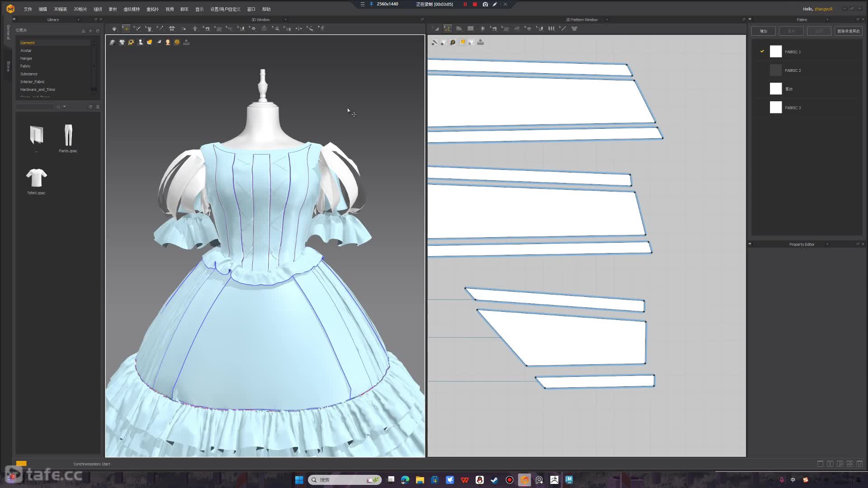The height and width of the screenshot is (488, 868).
Task: Select the Simulate arrow tool in 3D toolbar
Action: click(114, 28)
